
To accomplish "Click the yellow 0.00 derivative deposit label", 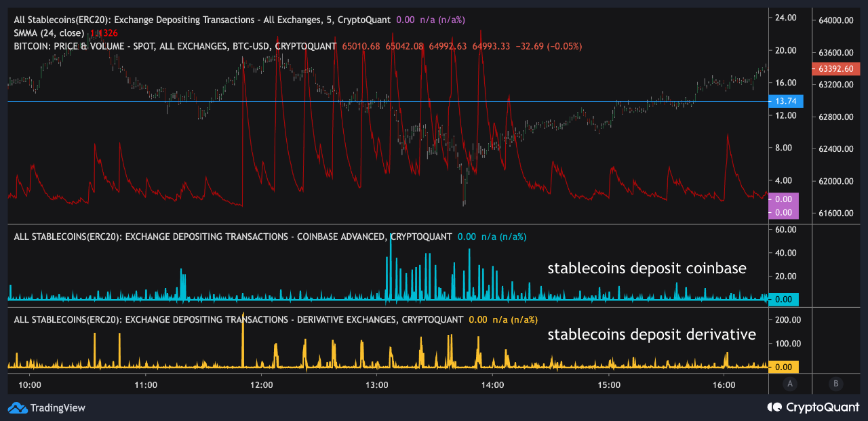I will (x=783, y=366).
